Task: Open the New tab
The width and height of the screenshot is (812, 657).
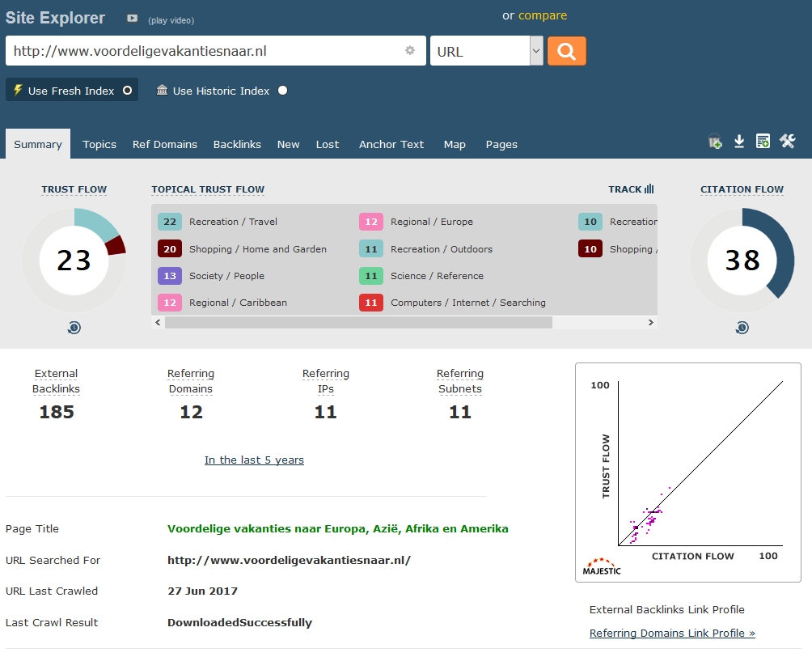Action: tap(289, 144)
